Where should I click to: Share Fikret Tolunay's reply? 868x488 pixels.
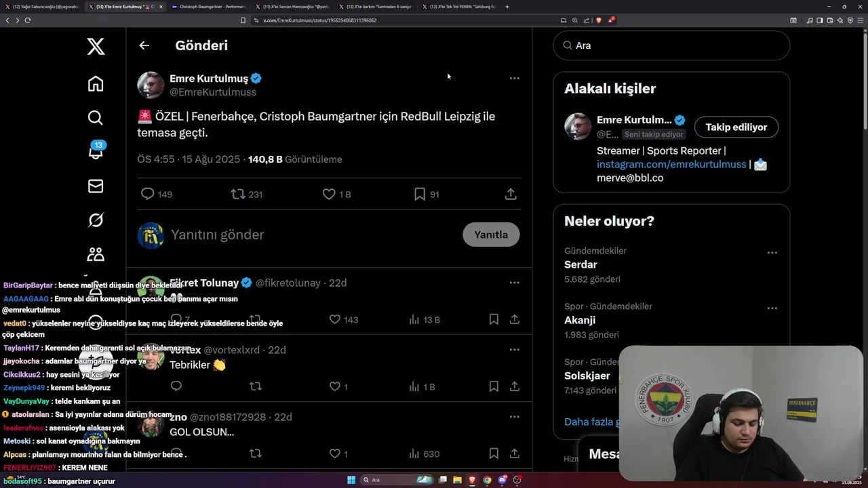(515, 319)
